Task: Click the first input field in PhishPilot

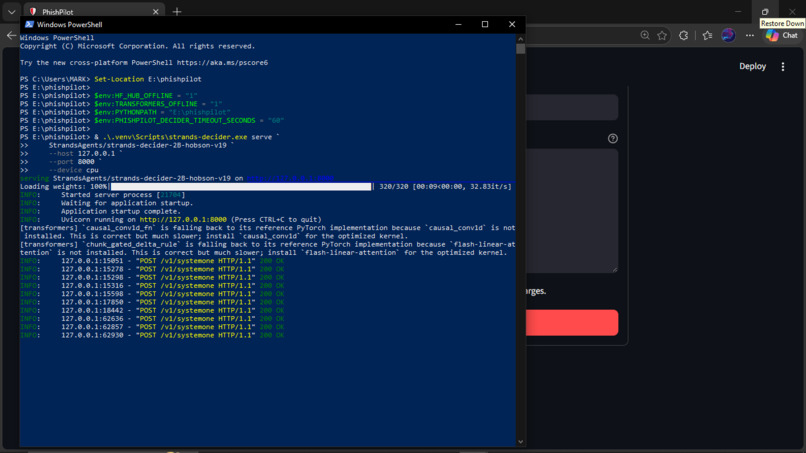Action: point(572,107)
